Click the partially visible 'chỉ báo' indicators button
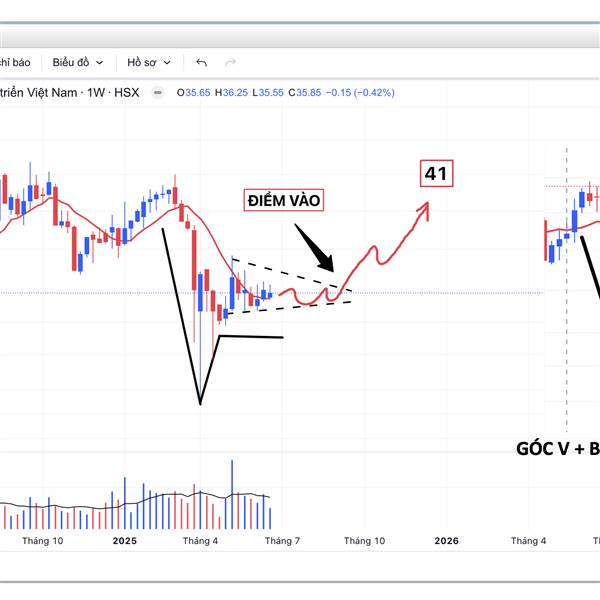This screenshot has width=600, height=600. point(15,62)
